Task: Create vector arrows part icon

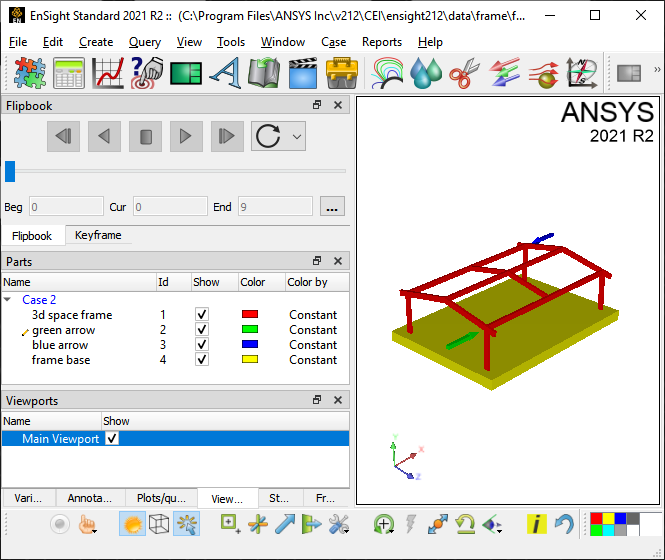Action: 504,73
